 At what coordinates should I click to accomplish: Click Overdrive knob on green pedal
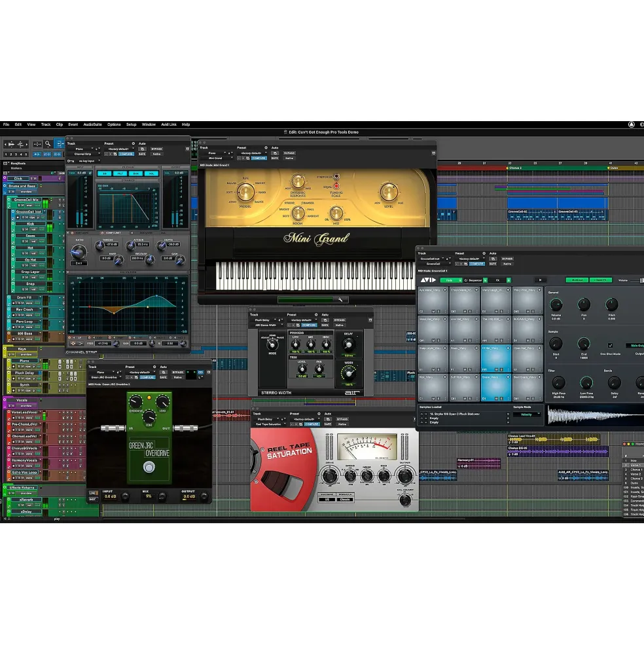(135, 401)
